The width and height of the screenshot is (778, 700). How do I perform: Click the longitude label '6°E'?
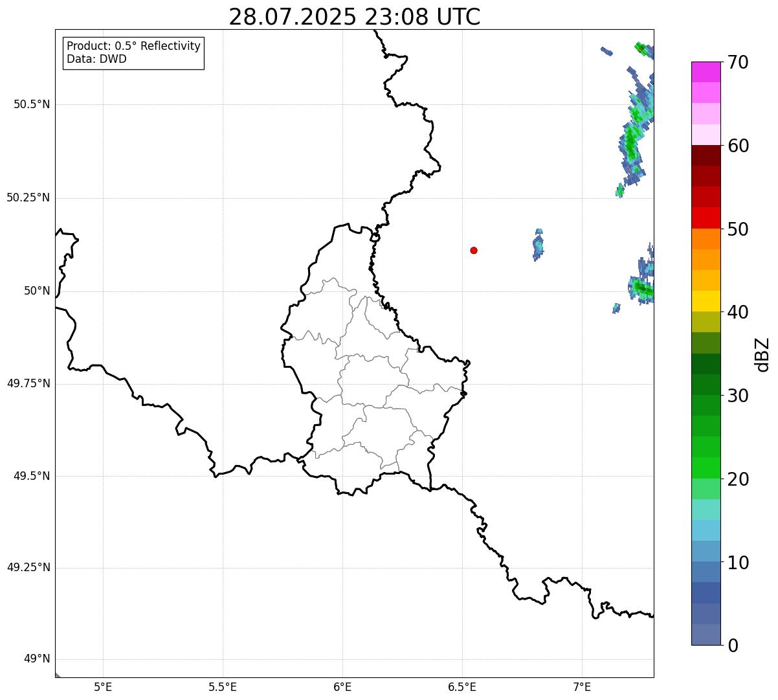342,687
